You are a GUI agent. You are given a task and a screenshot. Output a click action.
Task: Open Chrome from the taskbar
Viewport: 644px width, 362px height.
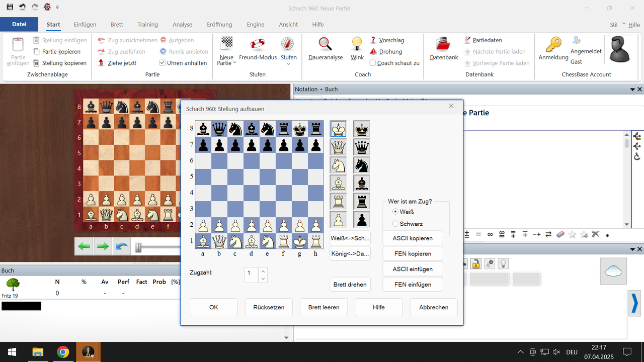[63, 352]
